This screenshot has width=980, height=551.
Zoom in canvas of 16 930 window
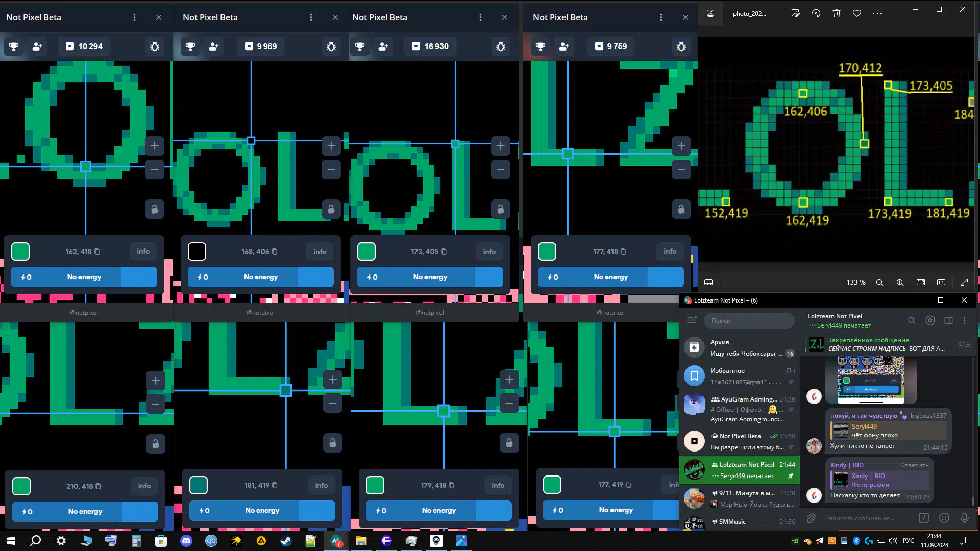(501, 146)
